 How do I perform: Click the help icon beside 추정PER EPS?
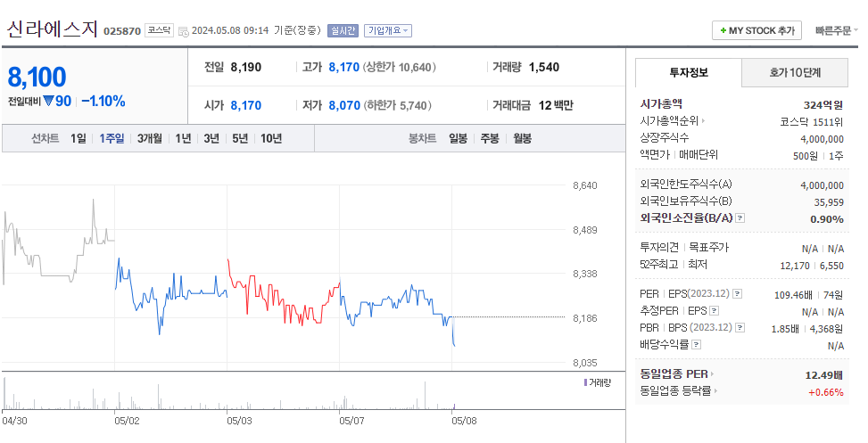coord(714,311)
